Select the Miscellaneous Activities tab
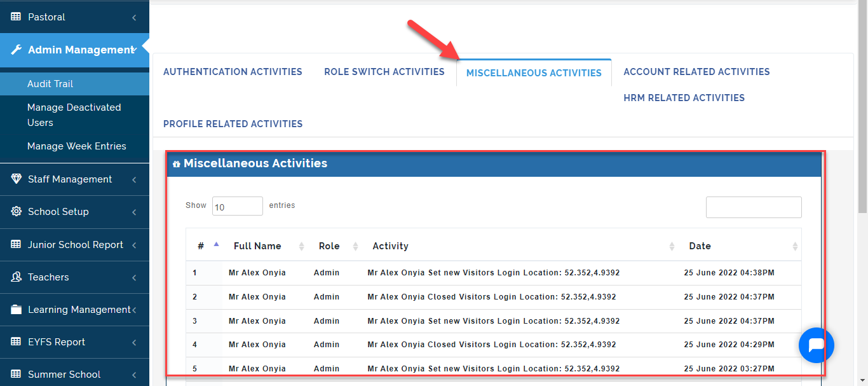Screen dimensions: 868x386 pos(534,73)
